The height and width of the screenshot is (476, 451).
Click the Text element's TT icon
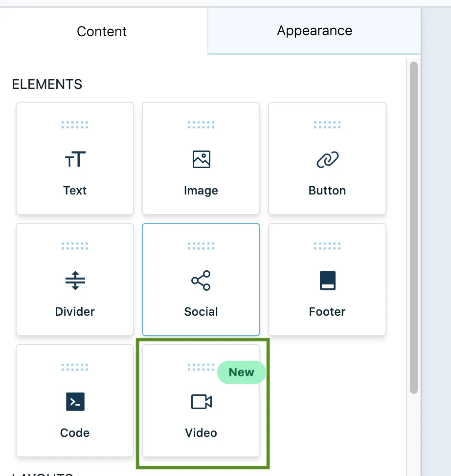click(x=75, y=160)
